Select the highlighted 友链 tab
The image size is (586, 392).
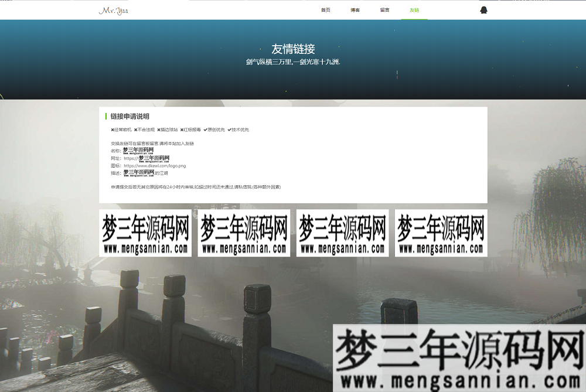414,10
